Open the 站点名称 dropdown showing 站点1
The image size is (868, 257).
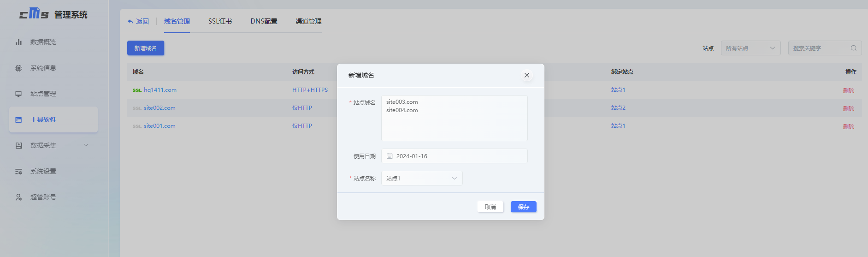click(422, 178)
